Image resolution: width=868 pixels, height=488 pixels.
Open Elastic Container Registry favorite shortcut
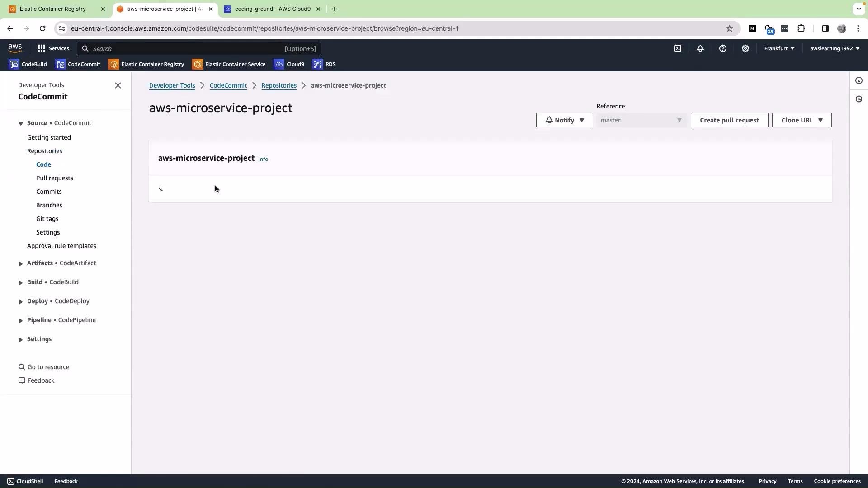tap(146, 64)
